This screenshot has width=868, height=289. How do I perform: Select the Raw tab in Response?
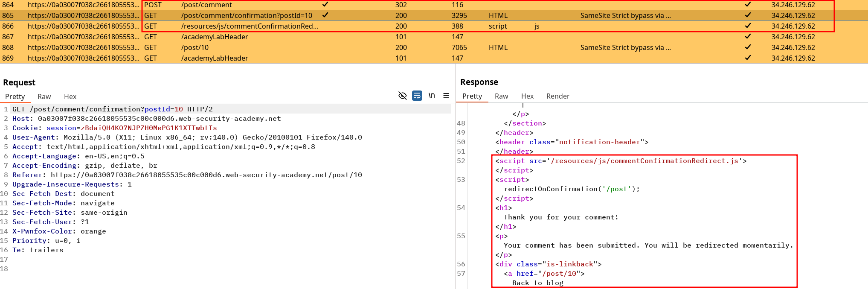tap(501, 96)
